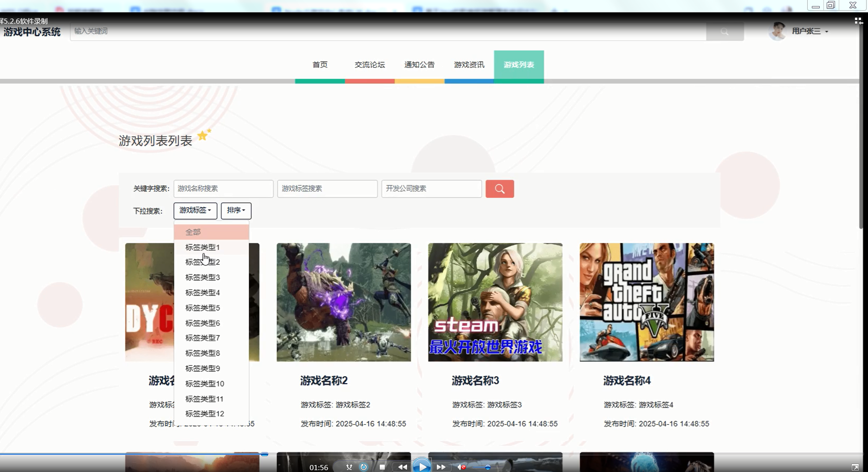Select 标签类型8 option
The height and width of the screenshot is (472, 868).
[x=212, y=353]
